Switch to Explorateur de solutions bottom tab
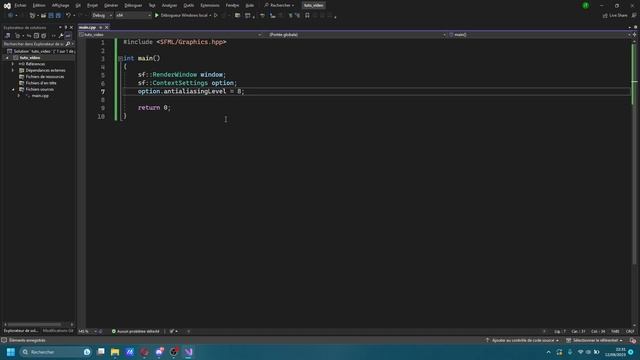Viewport: 640px width, 360px height. pyautogui.click(x=21, y=331)
